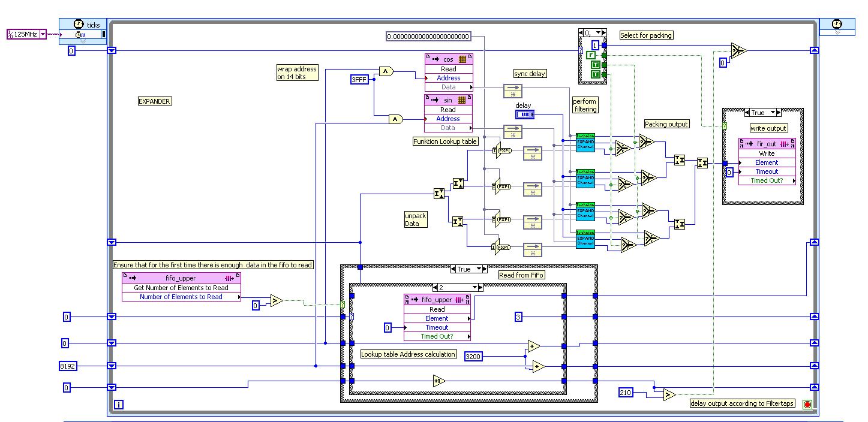The height and width of the screenshot is (422, 868).
Task: Select the increment (+1) node
Action: pos(439,381)
